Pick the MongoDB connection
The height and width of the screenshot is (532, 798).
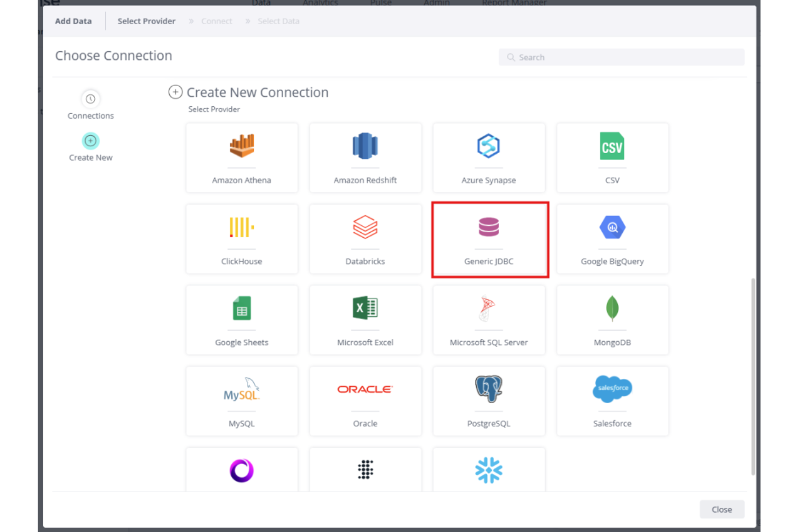point(612,320)
